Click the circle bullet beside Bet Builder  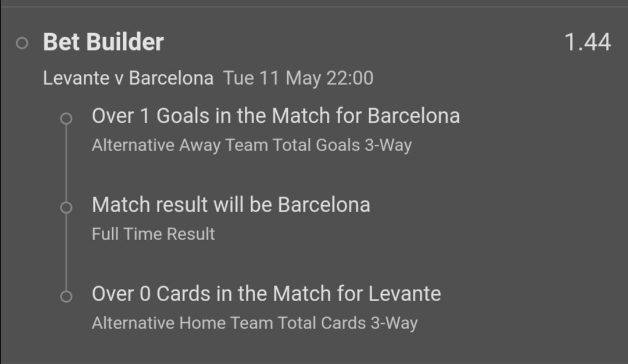(22, 43)
